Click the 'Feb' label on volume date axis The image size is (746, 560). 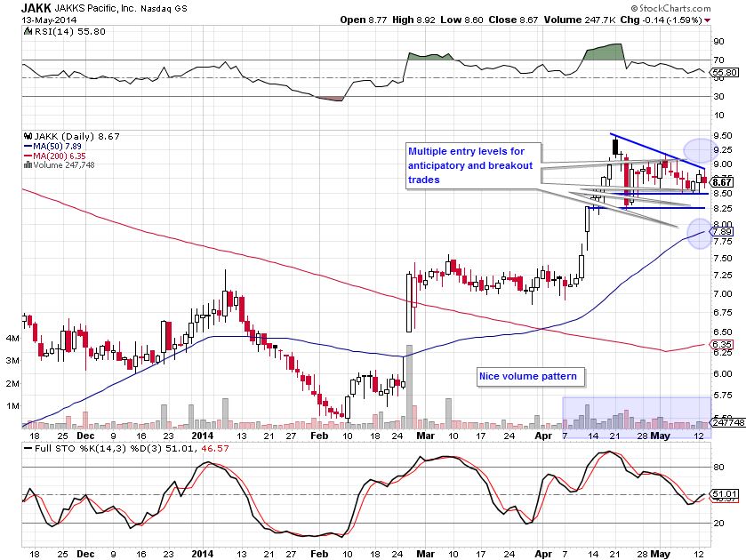pyautogui.click(x=319, y=436)
